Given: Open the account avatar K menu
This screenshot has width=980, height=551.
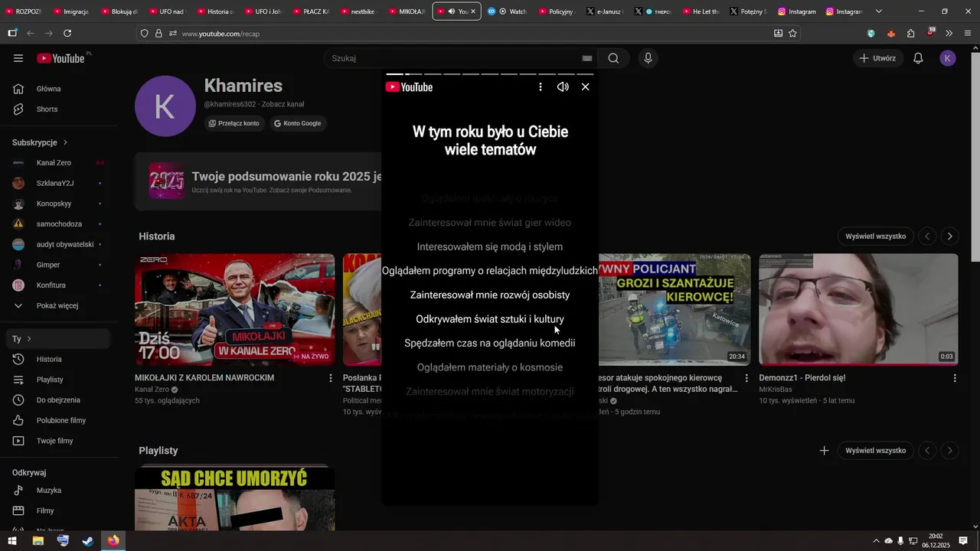Looking at the screenshot, I should (x=948, y=58).
